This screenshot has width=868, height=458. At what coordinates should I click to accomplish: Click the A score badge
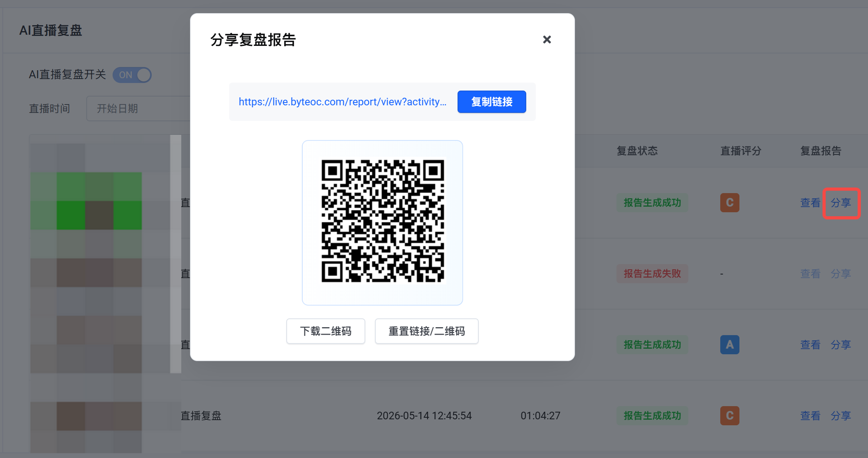pos(730,345)
